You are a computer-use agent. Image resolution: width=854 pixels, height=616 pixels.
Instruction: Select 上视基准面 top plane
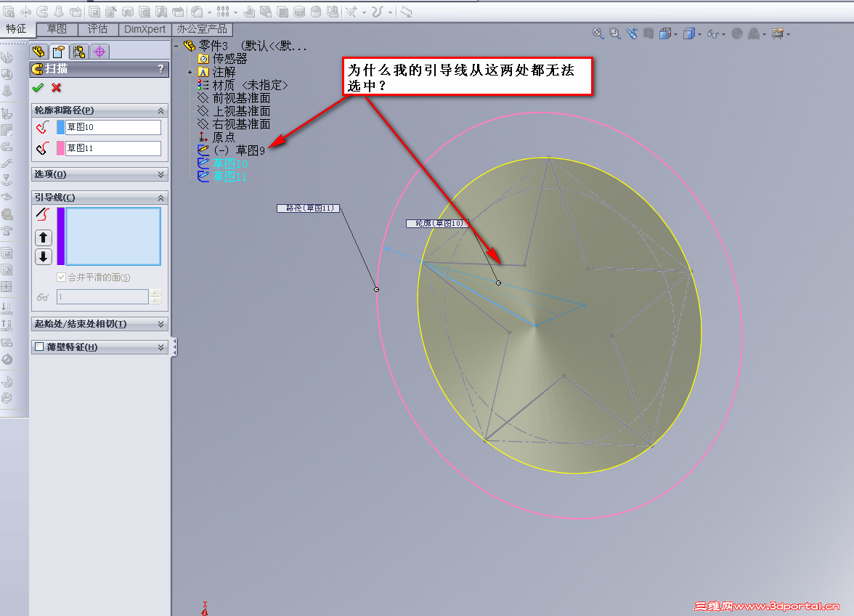point(241,111)
